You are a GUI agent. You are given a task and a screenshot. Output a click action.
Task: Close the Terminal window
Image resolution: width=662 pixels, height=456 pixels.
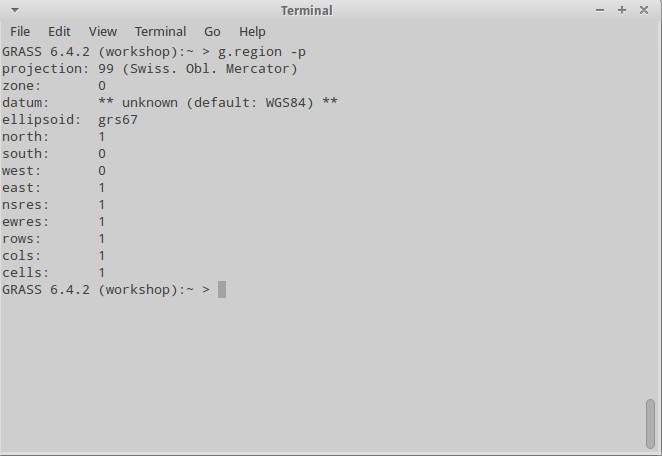pyautogui.click(x=644, y=10)
